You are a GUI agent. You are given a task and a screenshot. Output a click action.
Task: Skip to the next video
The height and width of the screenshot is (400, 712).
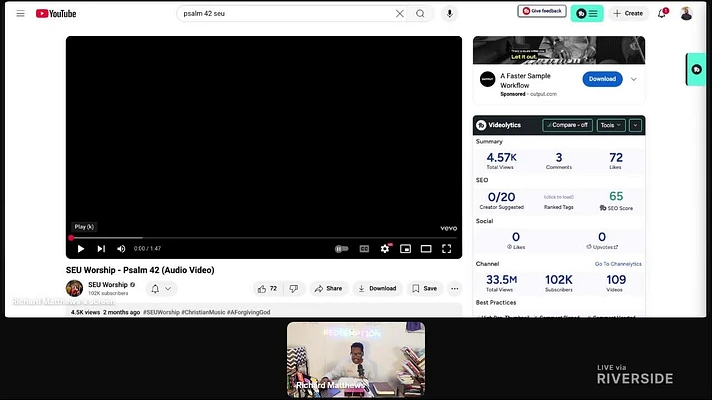pyautogui.click(x=101, y=249)
